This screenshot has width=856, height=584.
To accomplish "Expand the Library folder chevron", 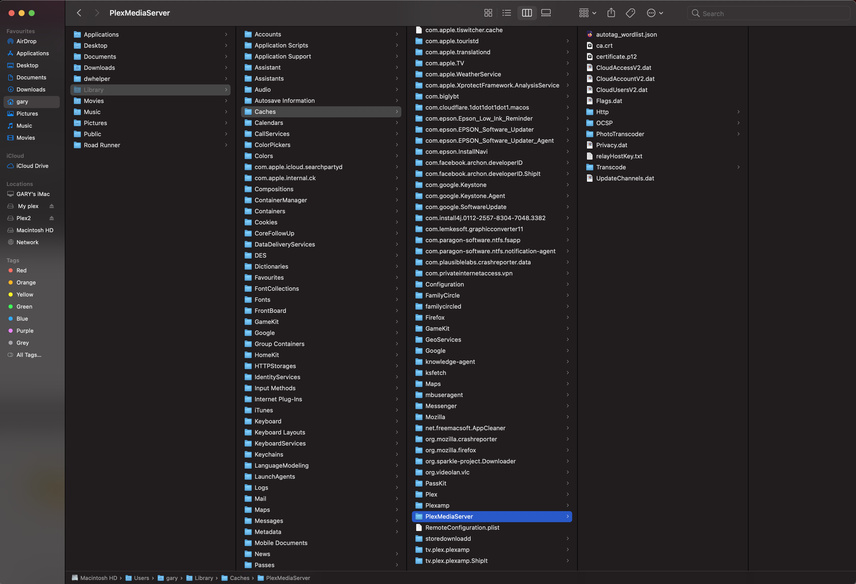I will click(x=226, y=90).
